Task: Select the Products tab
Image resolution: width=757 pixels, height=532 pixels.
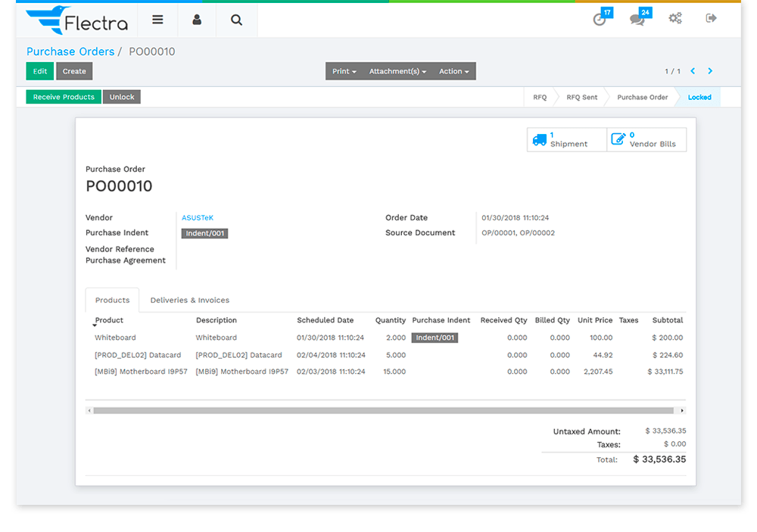Action: click(111, 300)
